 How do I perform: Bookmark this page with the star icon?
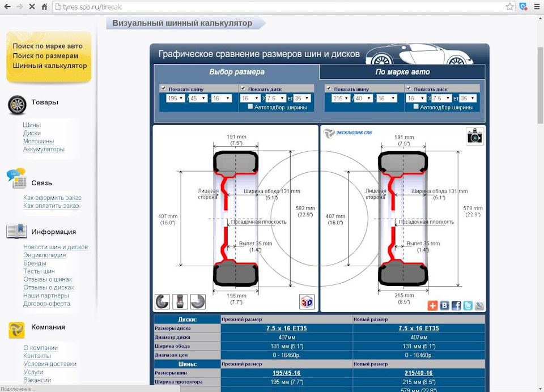click(x=509, y=7)
